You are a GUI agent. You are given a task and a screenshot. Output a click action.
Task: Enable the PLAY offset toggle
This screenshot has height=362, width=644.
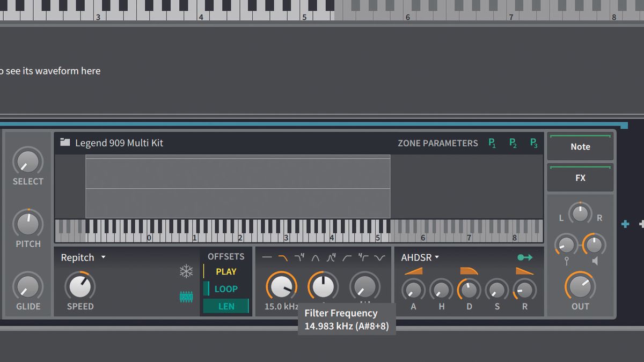tap(225, 271)
